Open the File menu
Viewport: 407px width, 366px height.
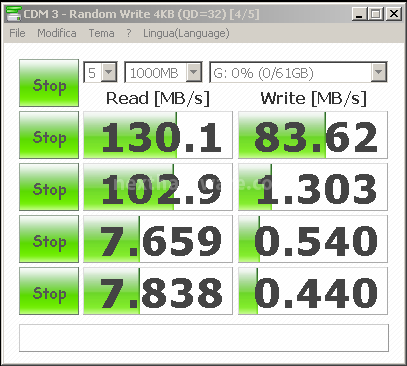17,33
